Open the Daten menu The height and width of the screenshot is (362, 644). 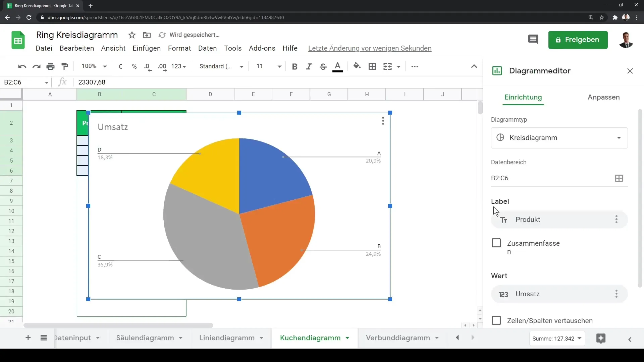207,48
